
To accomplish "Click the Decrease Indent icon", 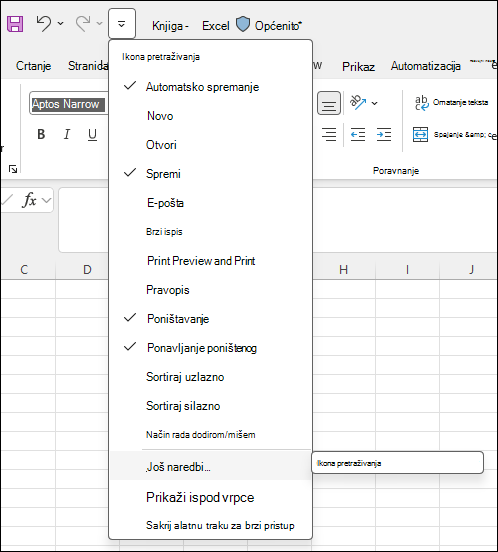I will [x=358, y=134].
